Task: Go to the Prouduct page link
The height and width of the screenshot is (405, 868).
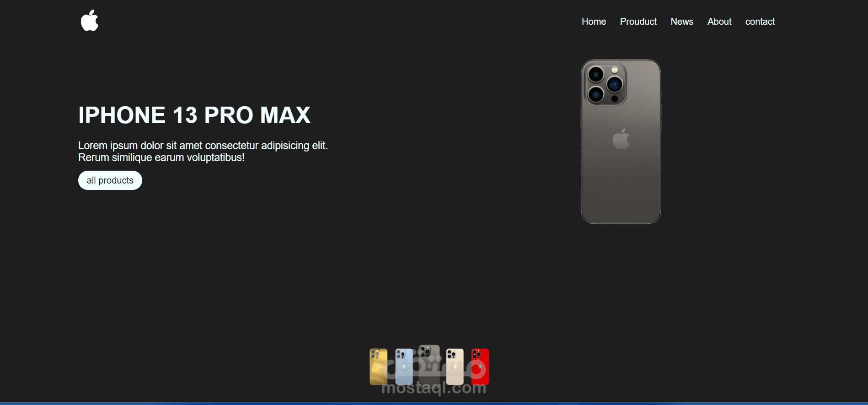Action: pos(638,22)
